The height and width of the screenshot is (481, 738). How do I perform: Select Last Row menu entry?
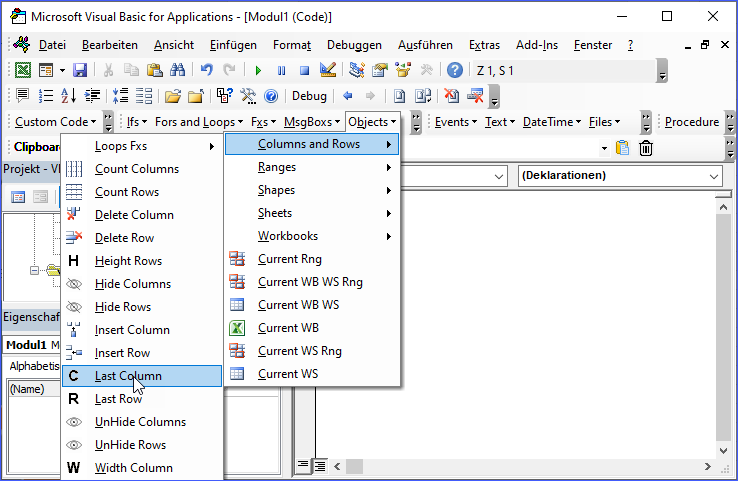pyautogui.click(x=142, y=399)
